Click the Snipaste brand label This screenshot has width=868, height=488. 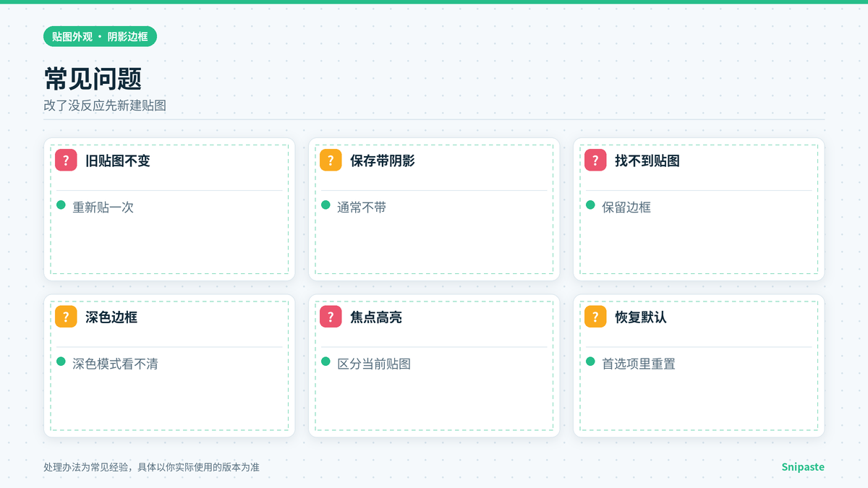[803, 467]
